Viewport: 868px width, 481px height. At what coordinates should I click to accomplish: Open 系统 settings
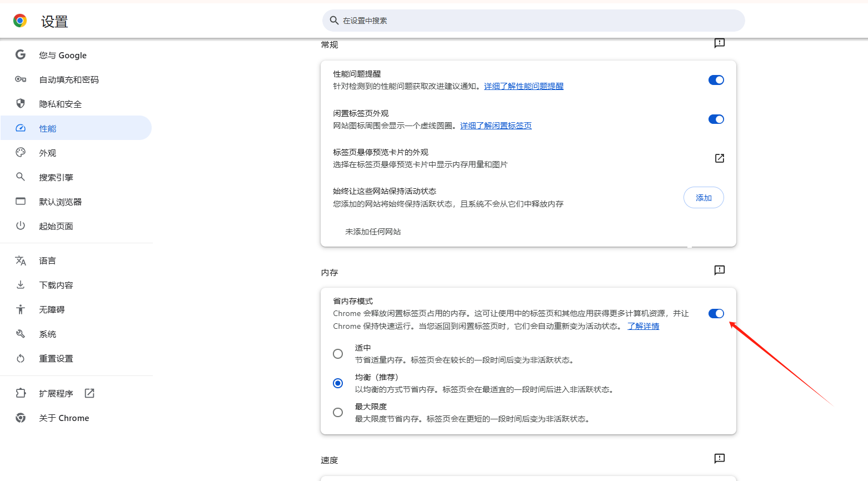(76, 334)
